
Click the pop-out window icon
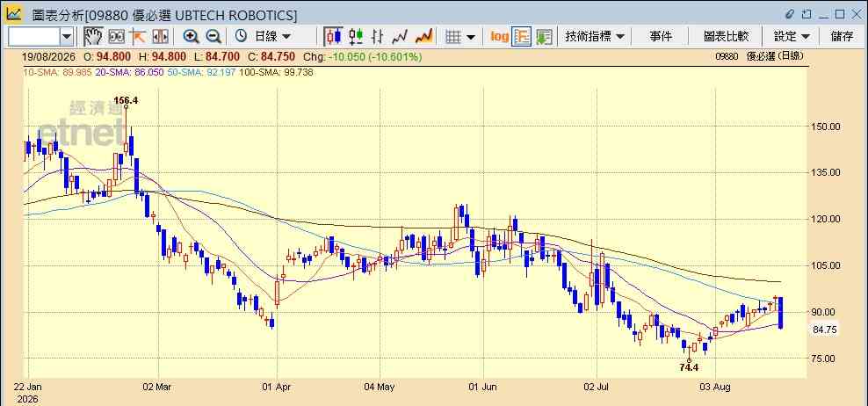807,14
